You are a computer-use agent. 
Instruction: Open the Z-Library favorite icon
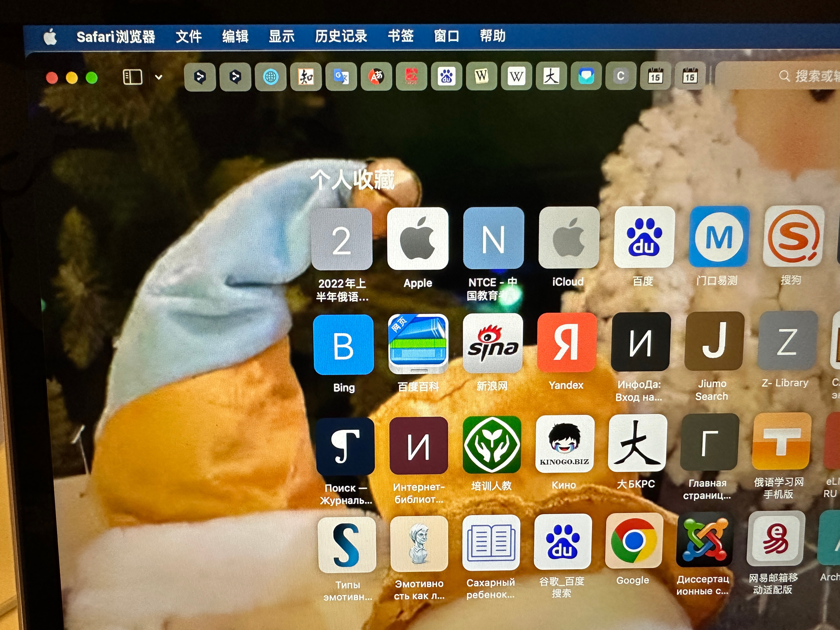(787, 340)
